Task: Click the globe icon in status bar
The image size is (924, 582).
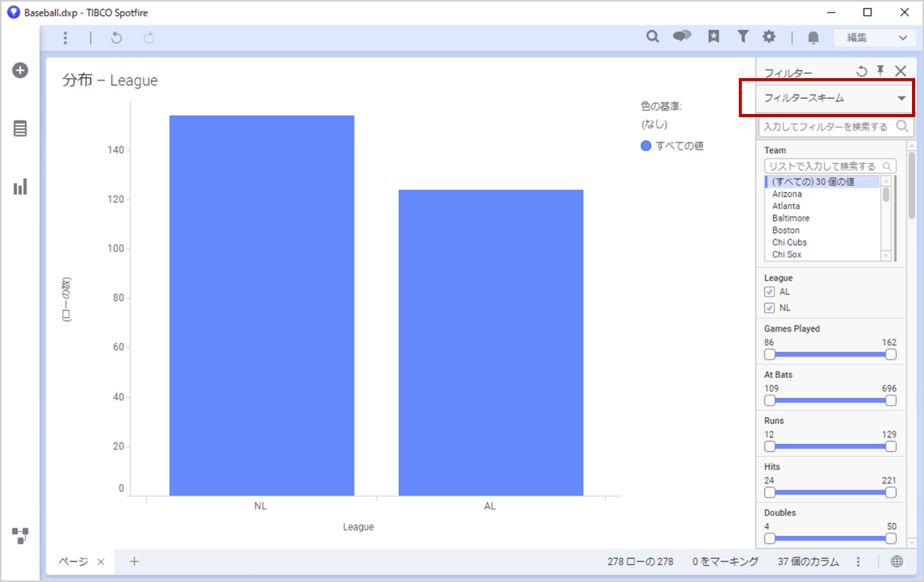Action: click(897, 561)
